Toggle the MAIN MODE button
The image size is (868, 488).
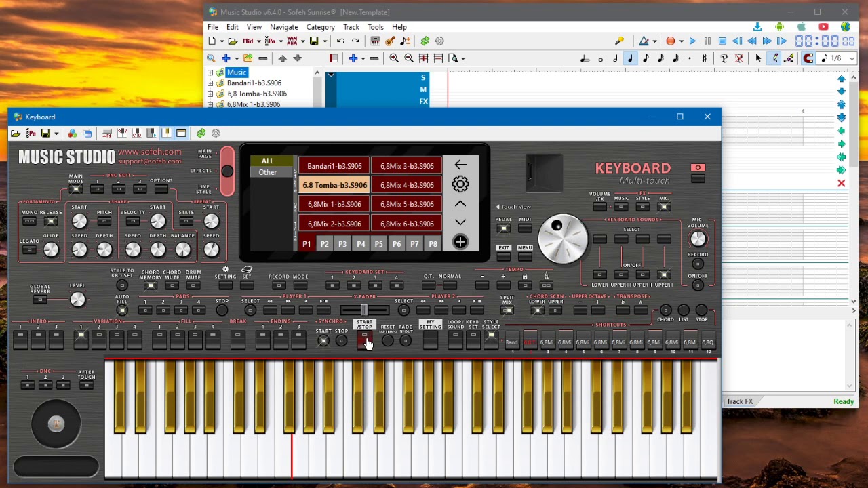tap(75, 190)
